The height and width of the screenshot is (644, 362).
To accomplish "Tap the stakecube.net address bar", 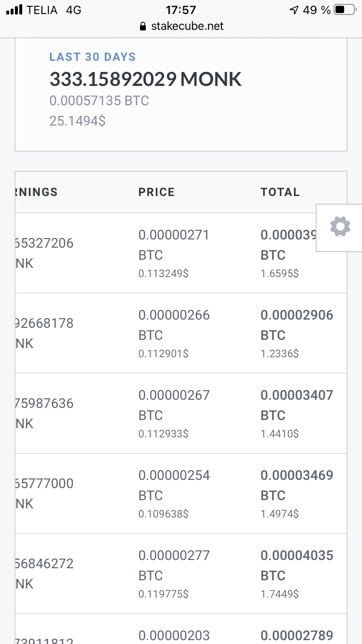I will click(181, 26).
